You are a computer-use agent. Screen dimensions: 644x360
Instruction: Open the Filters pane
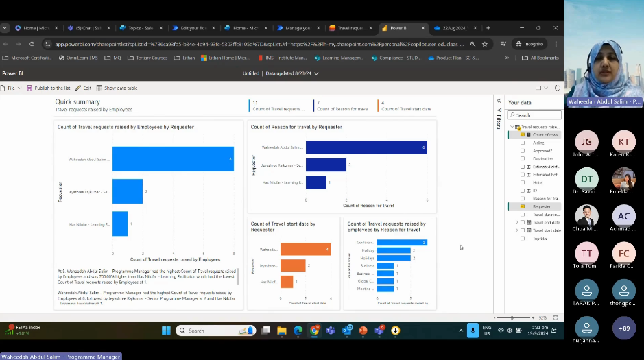coord(499,121)
